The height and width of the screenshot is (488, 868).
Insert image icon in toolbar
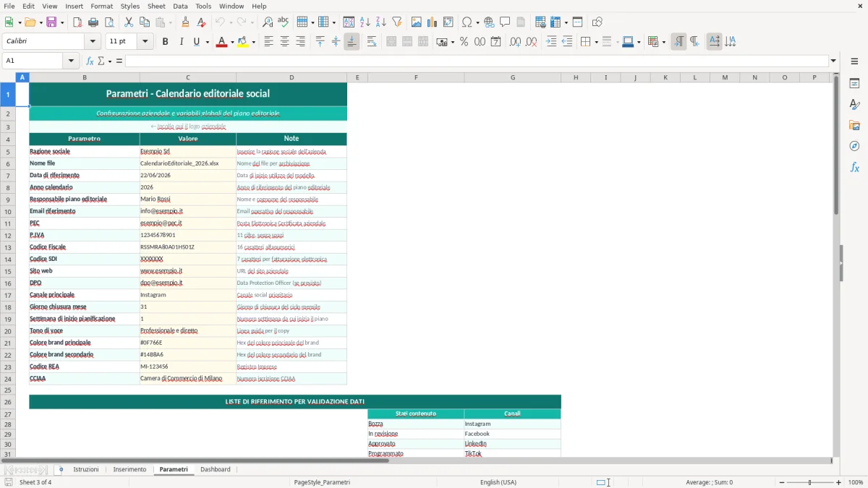(x=417, y=22)
